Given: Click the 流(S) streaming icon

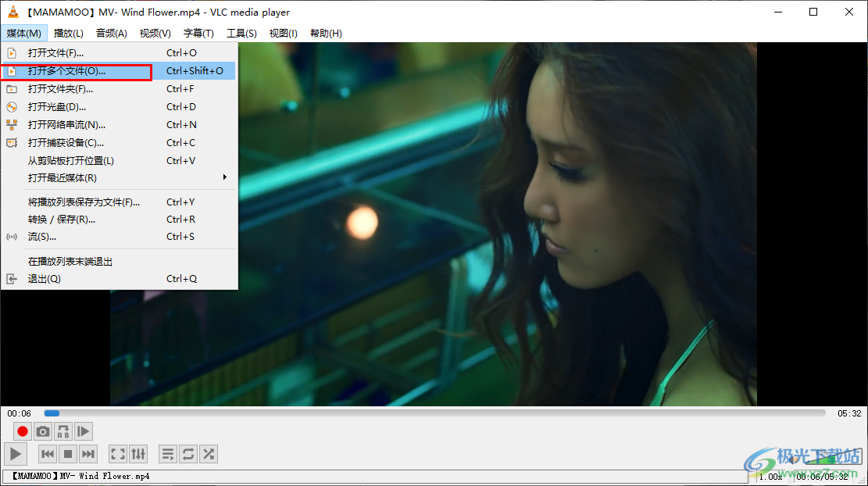Looking at the screenshot, I should click(x=12, y=237).
